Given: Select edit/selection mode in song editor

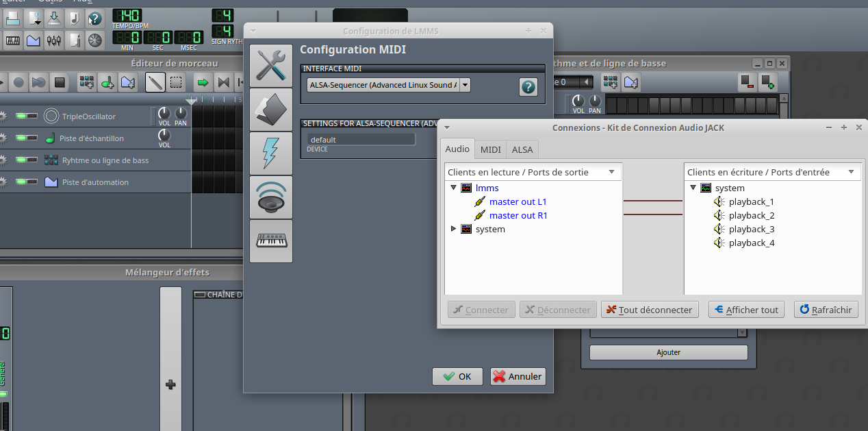Looking at the screenshot, I should click(x=176, y=83).
